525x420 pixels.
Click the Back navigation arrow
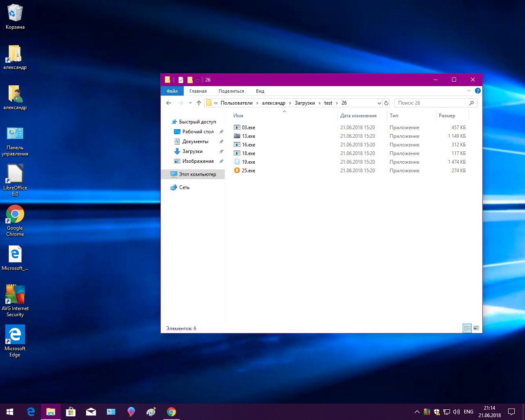tap(169, 103)
